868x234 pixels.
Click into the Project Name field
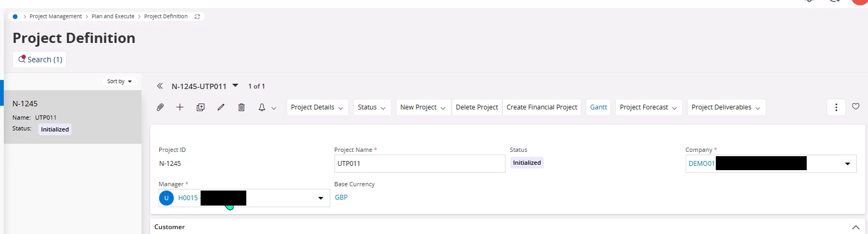tap(419, 164)
